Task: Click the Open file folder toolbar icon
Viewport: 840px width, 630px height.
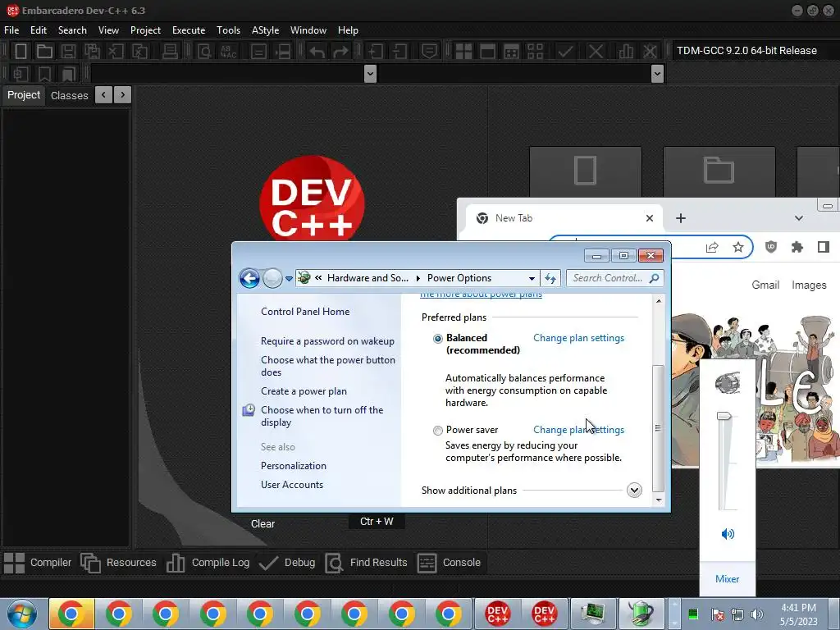Action: 44,52
